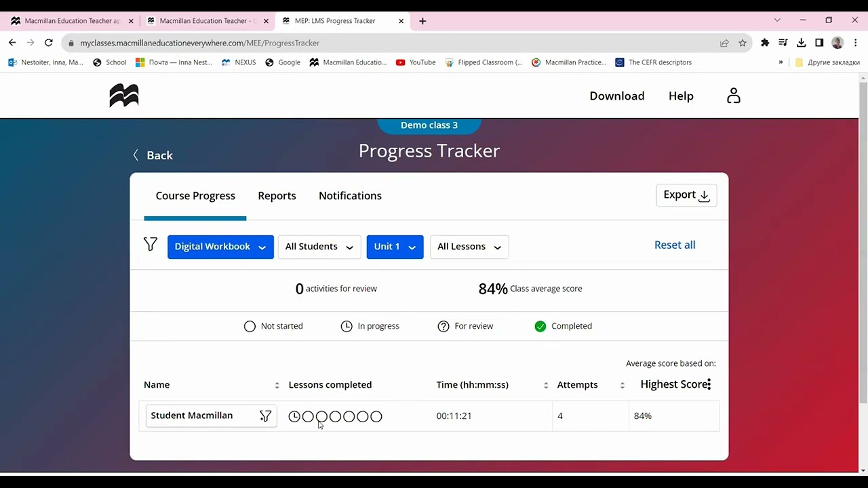
Task: Open the browser side panel icon
Action: point(819,43)
